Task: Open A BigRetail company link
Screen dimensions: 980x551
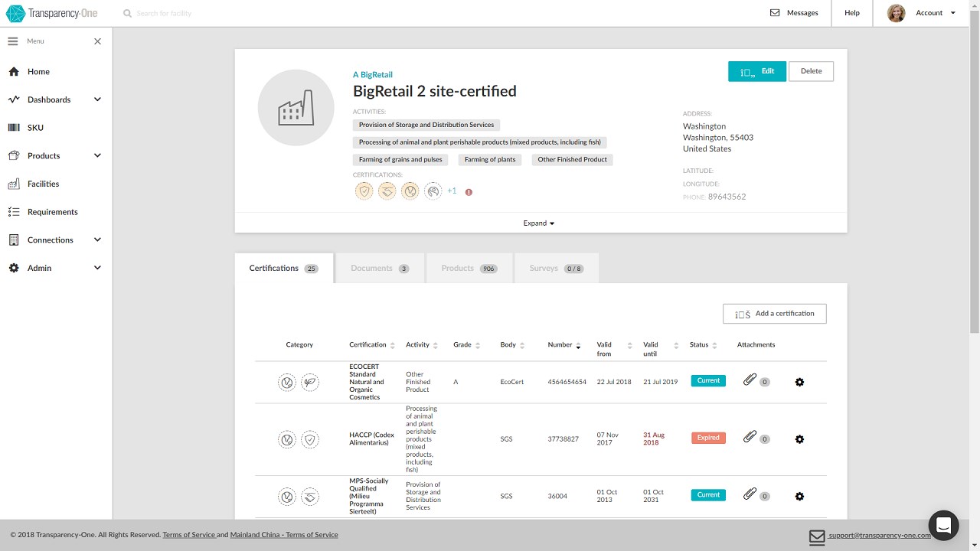Action: pos(373,75)
